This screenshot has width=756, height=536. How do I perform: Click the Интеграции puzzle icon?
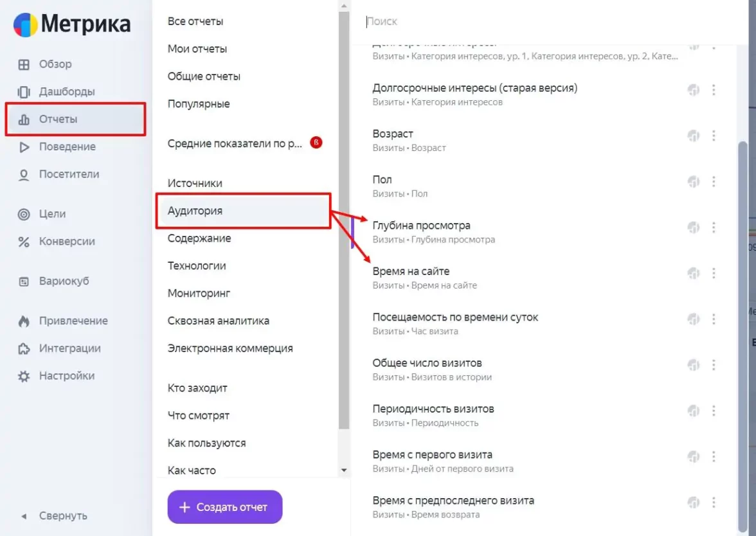click(24, 349)
